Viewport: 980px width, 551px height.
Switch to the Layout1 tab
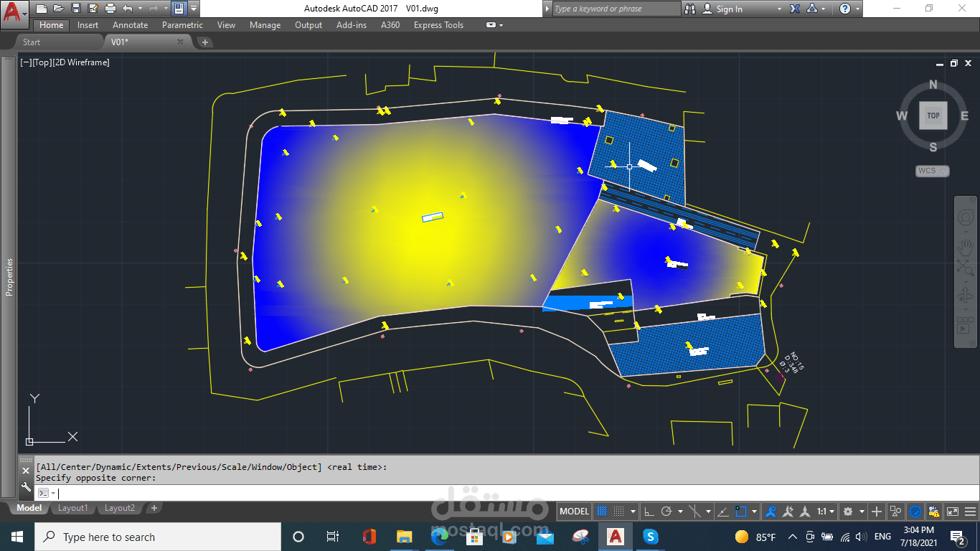point(72,508)
